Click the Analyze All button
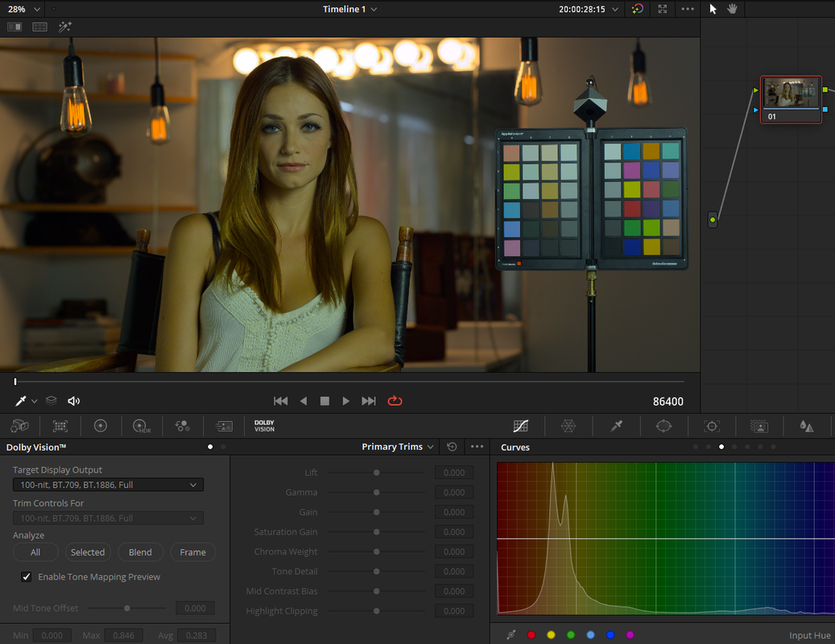Viewport: 835px width, 644px height. click(x=35, y=552)
